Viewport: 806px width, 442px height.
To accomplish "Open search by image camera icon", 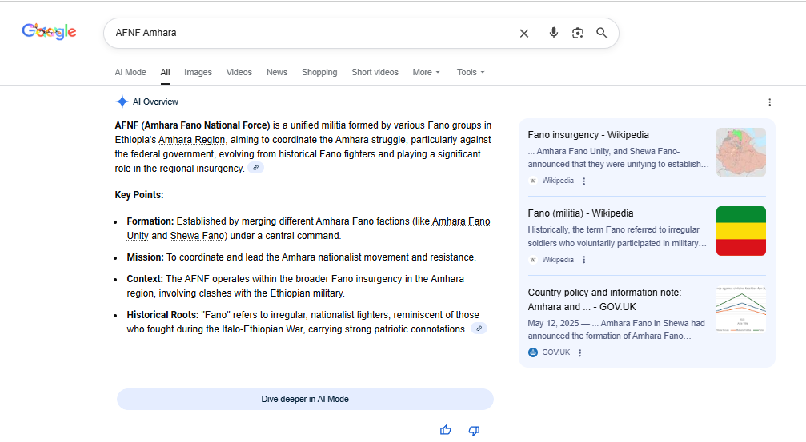I will click(577, 33).
